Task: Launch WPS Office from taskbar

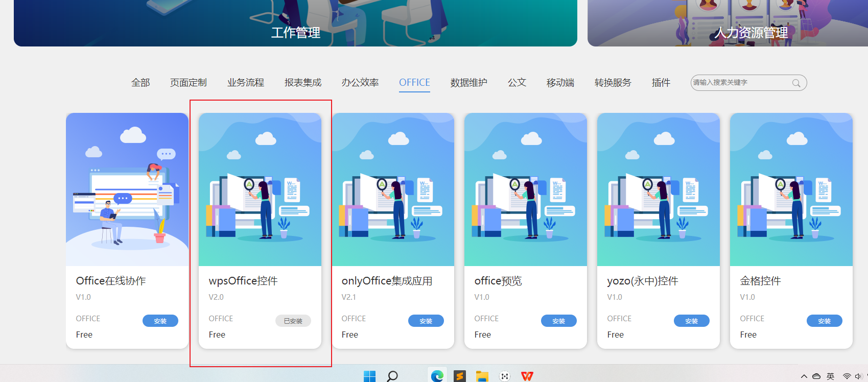Action: (527, 376)
